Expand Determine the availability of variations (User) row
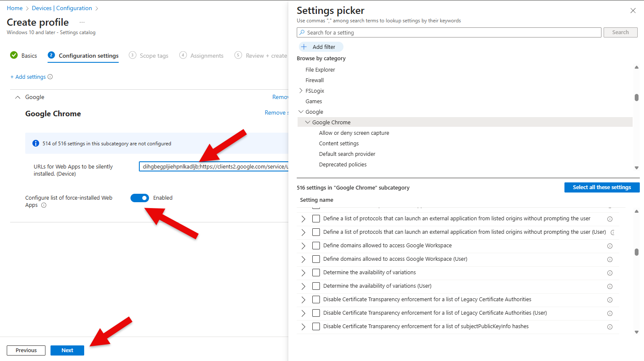 click(x=303, y=286)
